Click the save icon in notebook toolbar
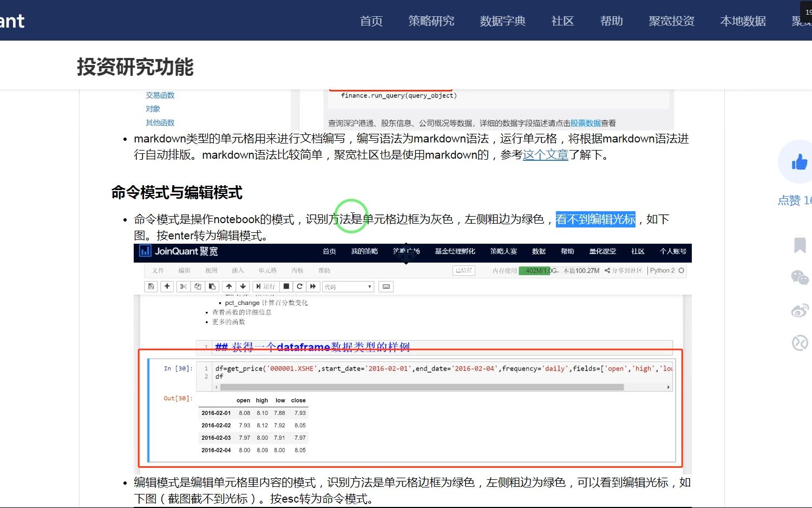This screenshot has height=508, width=812. 151,286
